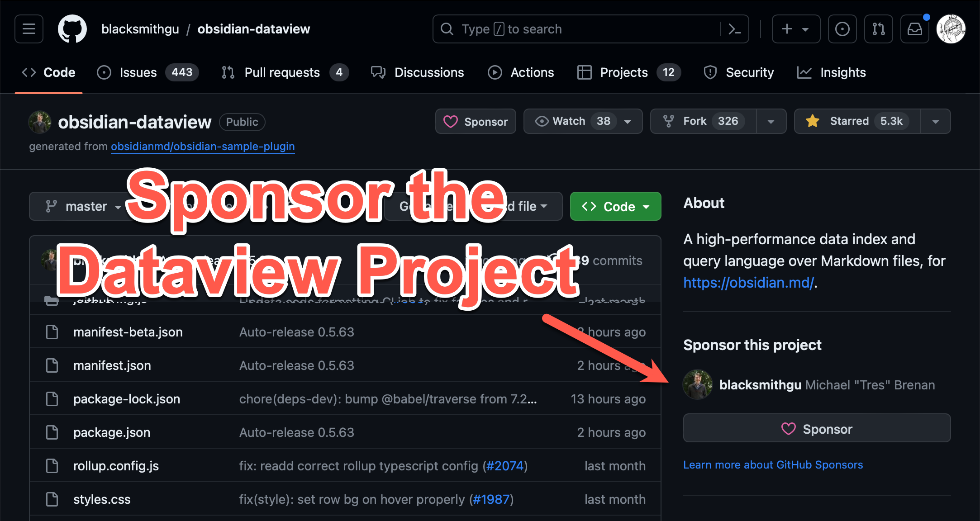Open the hamburger navigation menu

29,29
